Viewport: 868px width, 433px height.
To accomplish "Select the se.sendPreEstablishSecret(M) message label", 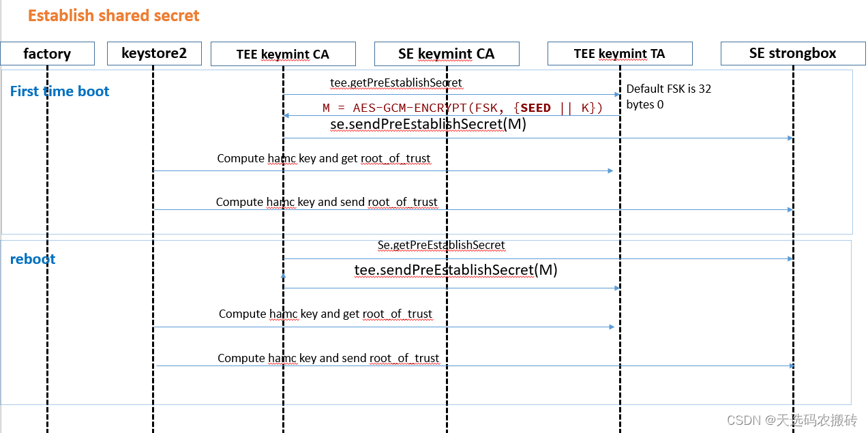I will (x=428, y=124).
